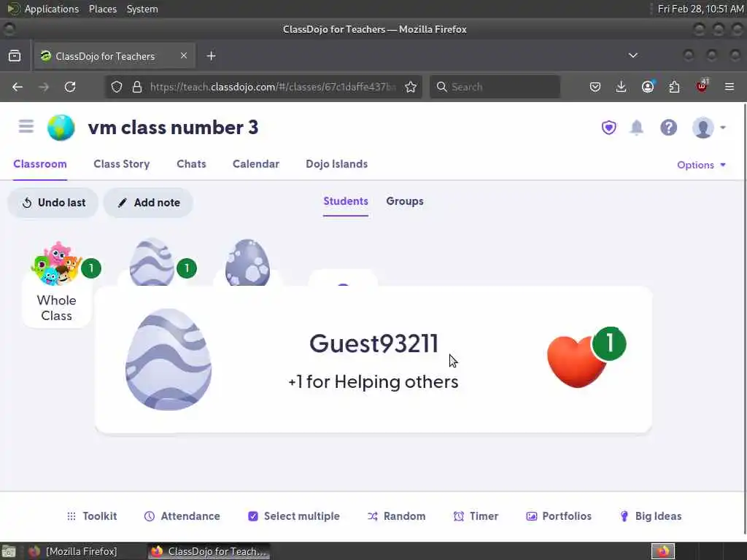Open the notifications bell
This screenshot has width=747, height=560.
(x=637, y=128)
